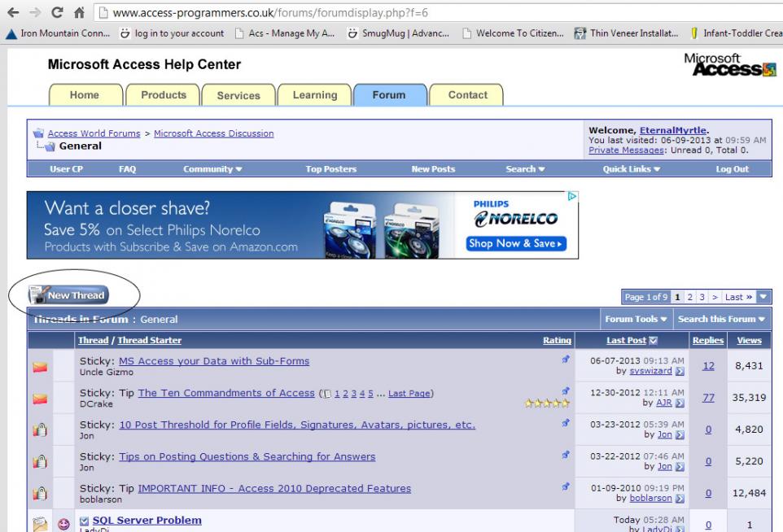Open Infant-Toddler bookmark
The height and width of the screenshot is (532, 783).
pos(735,33)
